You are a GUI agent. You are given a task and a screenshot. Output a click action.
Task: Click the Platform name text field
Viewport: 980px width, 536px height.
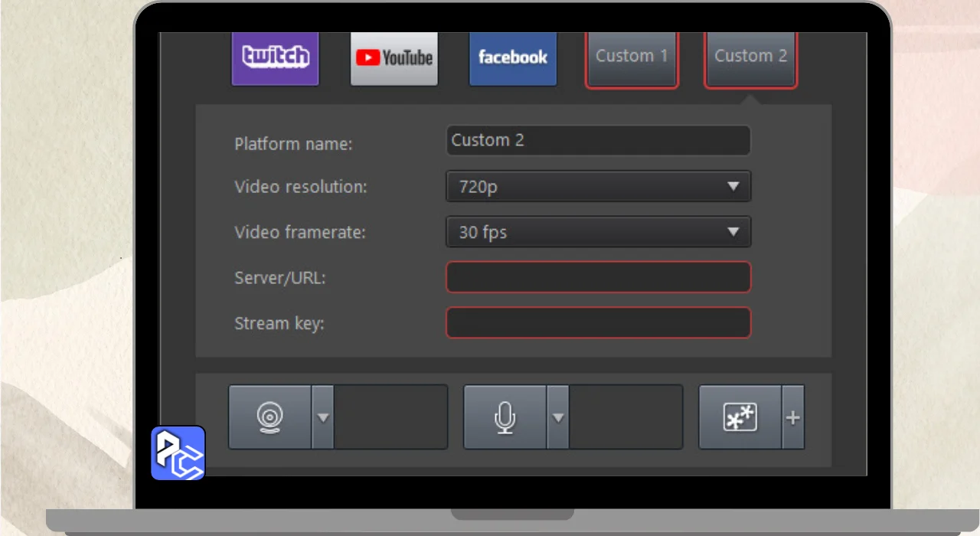click(598, 141)
